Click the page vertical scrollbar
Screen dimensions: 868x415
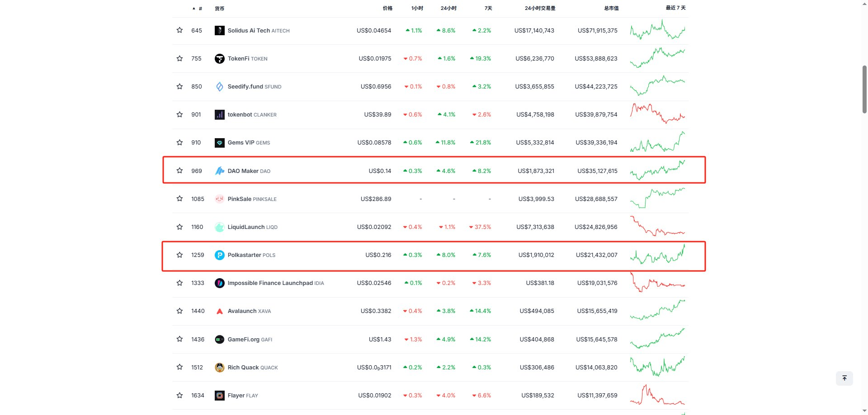tap(864, 89)
